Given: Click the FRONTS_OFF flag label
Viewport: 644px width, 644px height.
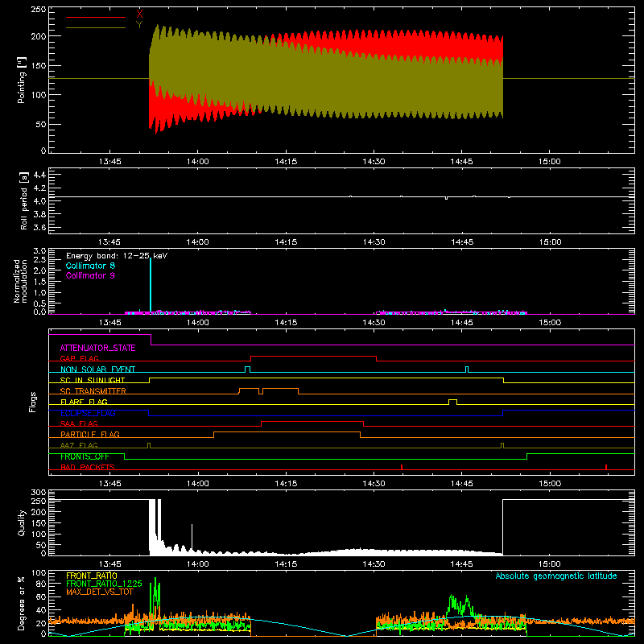Looking at the screenshot, I should coord(85,456).
